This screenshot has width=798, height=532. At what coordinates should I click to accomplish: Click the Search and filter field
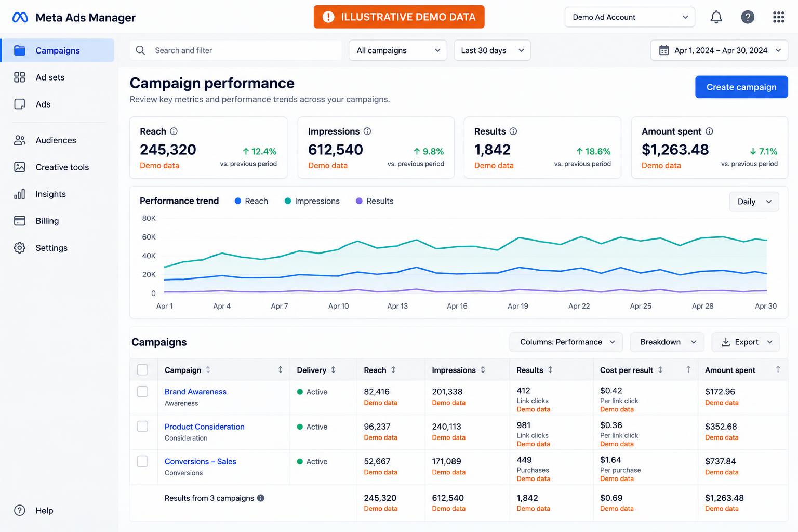(235, 50)
